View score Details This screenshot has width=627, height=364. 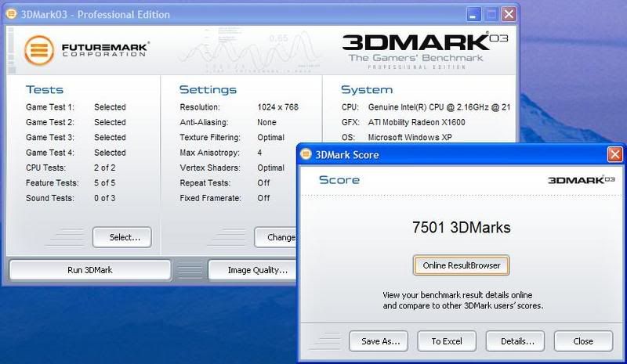pos(515,341)
